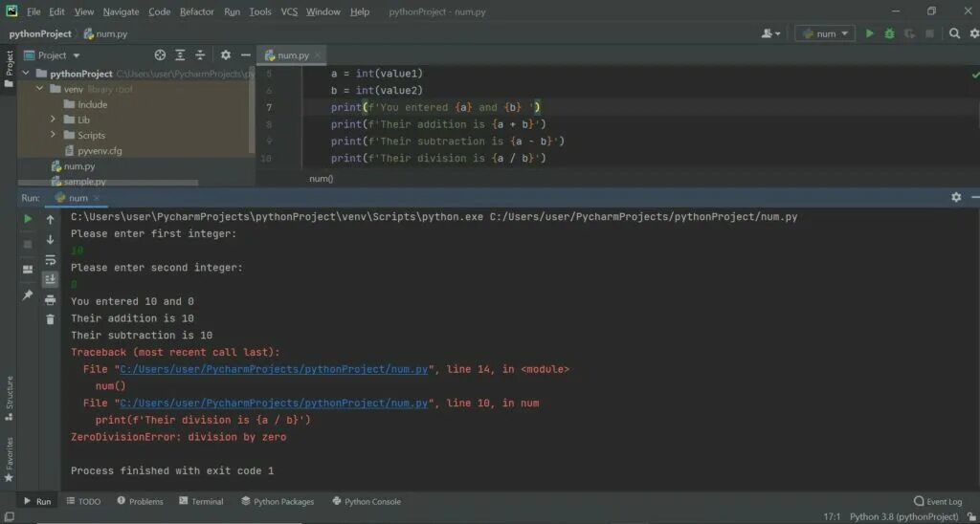Open the Tools menu
Screen dimensions: 980x524
[x=260, y=11]
